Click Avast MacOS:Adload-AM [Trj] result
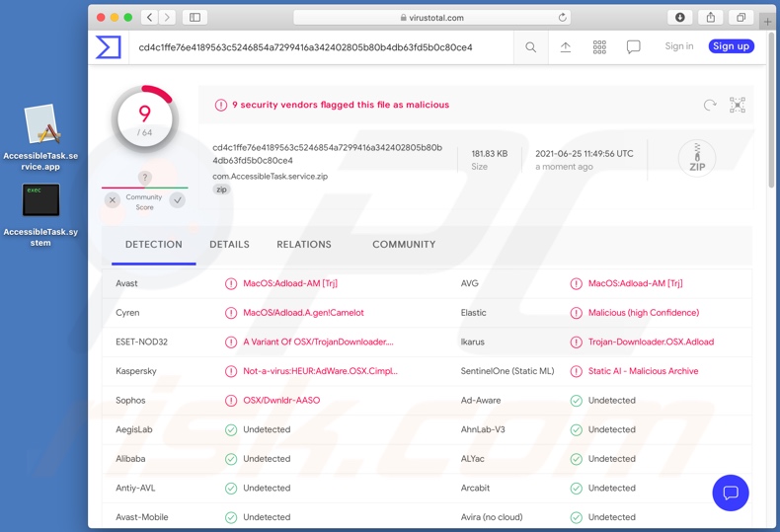This screenshot has height=532, width=780. pos(290,283)
